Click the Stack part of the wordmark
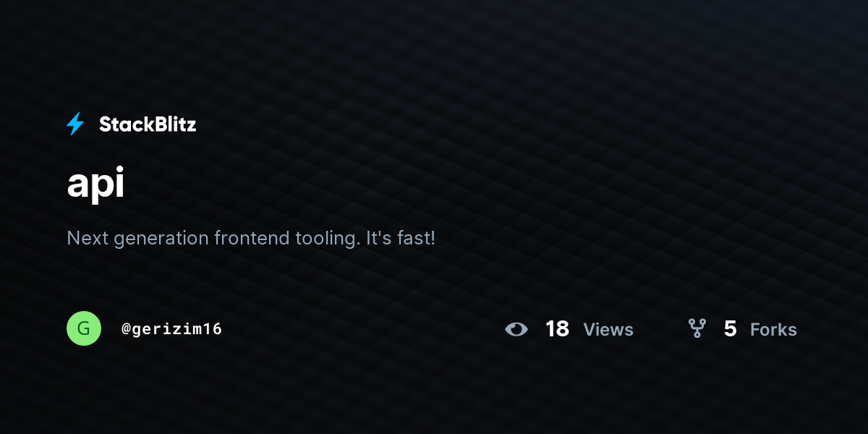 tap(124, 124)
